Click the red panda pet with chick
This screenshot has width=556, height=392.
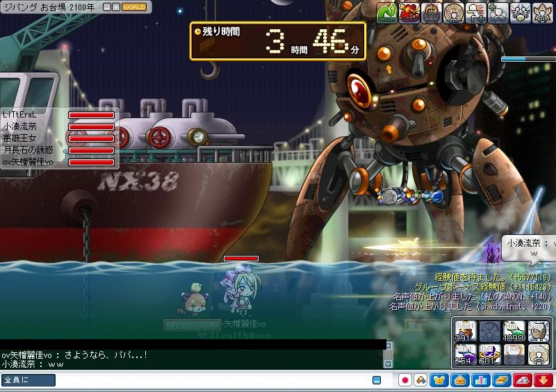pos(193,299)
